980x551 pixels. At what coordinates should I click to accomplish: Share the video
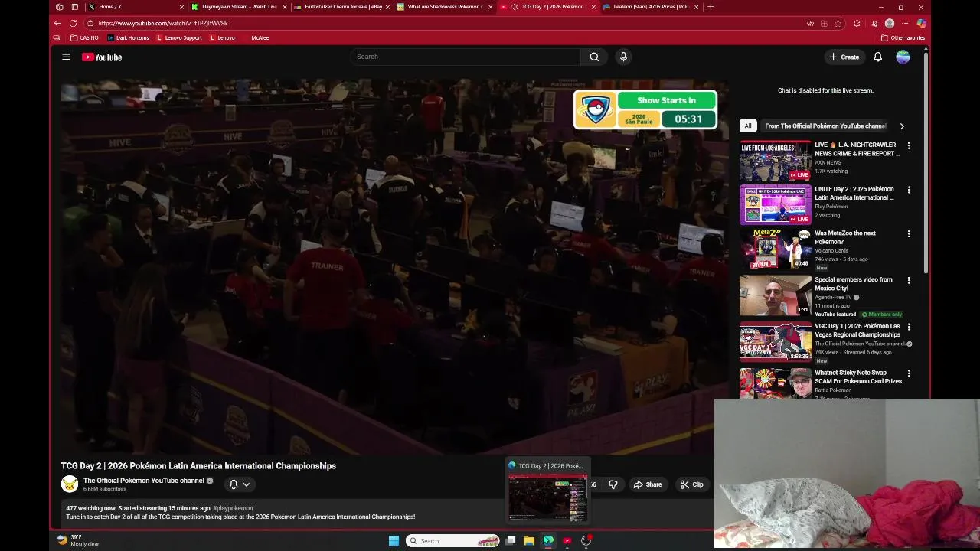pos(648,484)
